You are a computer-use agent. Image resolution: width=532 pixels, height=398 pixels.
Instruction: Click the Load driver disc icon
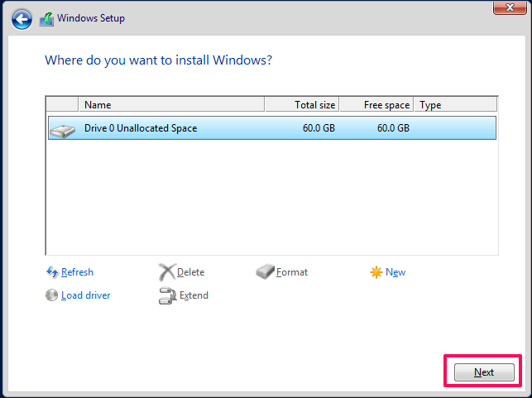coord(51,295)
